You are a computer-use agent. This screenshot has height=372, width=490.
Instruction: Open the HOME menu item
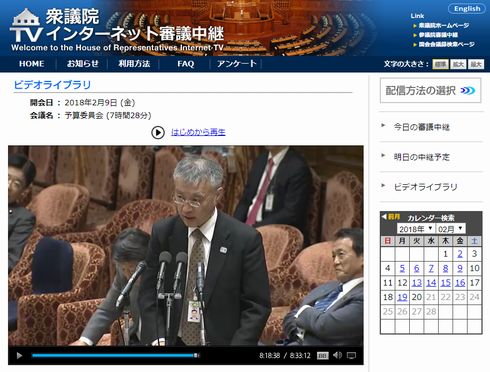coord(32,64)
